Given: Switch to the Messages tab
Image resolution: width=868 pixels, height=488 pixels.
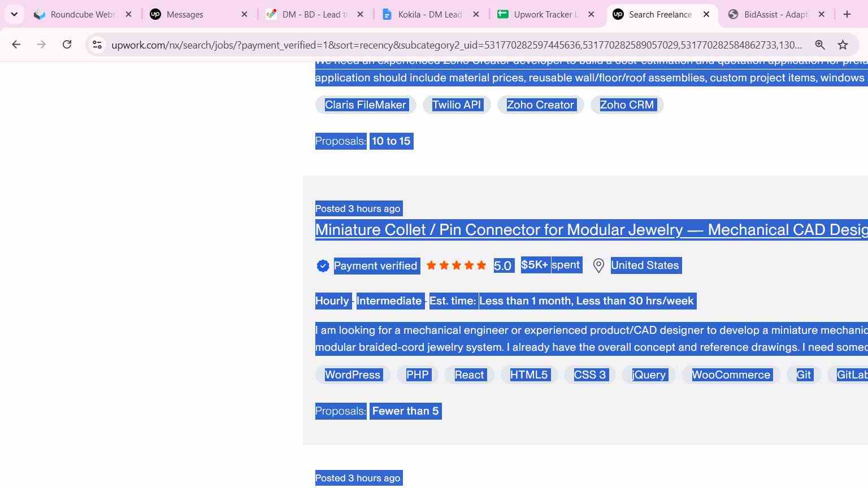Looking at the screenshot, I should click(198, 14).
